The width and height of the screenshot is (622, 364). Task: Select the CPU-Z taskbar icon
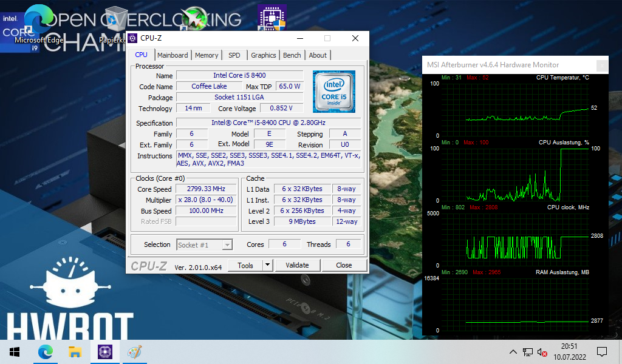point(104,352)
